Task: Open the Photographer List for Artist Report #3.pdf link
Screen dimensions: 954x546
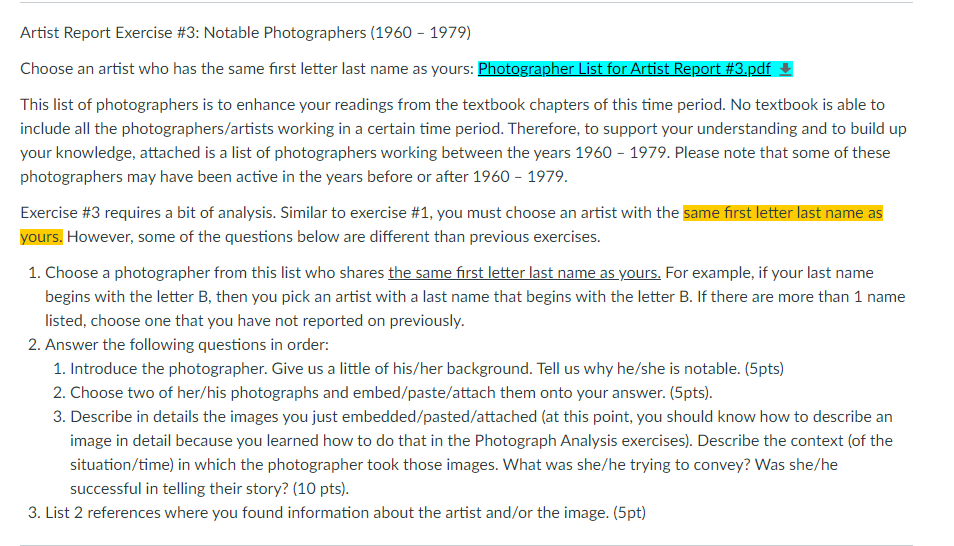Action: (x=624, y=69)
